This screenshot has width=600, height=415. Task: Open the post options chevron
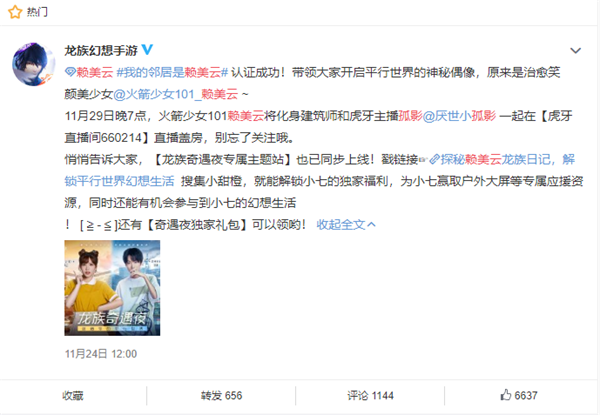[576, 50]
